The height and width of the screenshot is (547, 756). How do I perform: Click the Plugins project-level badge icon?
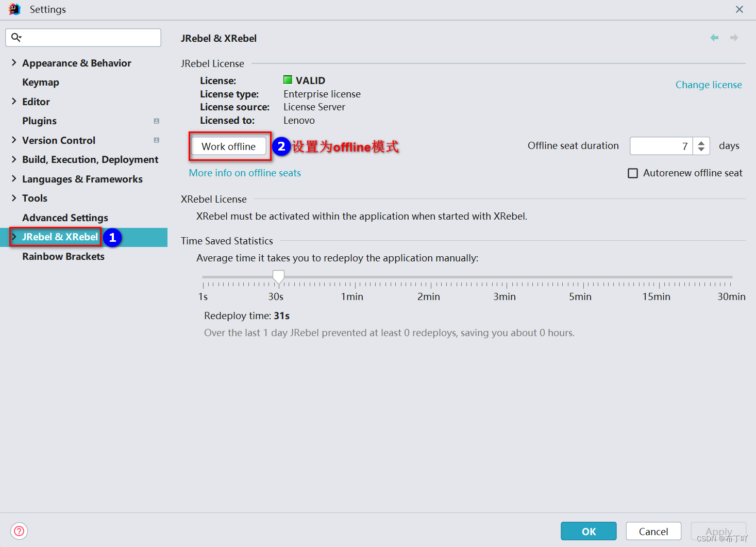pos(157,121)
